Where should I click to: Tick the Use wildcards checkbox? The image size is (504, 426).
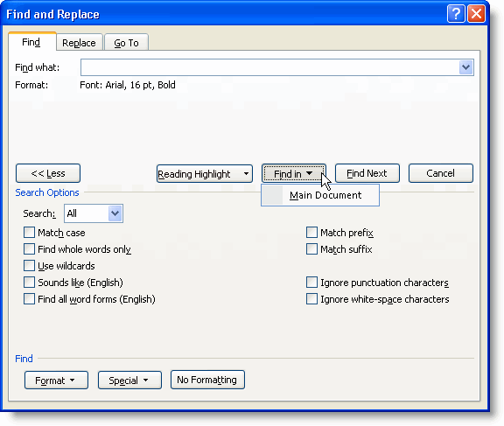point(29,266)
